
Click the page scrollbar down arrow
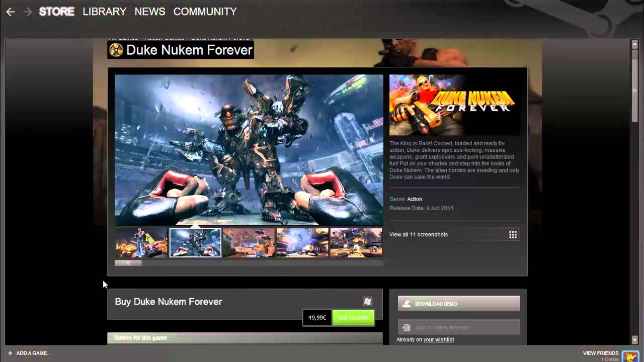coord(634,340)
